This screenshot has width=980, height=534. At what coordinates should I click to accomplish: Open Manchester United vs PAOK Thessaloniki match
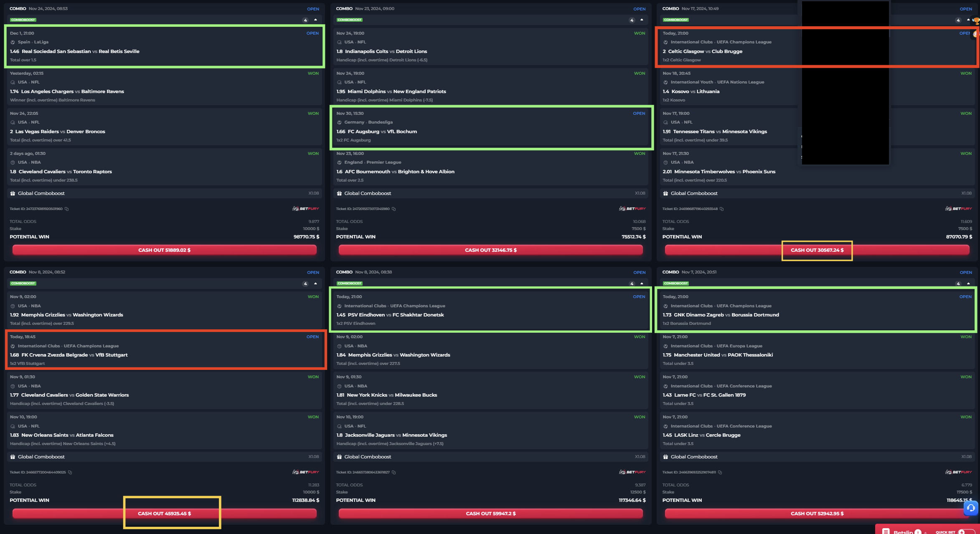(723, 355)
